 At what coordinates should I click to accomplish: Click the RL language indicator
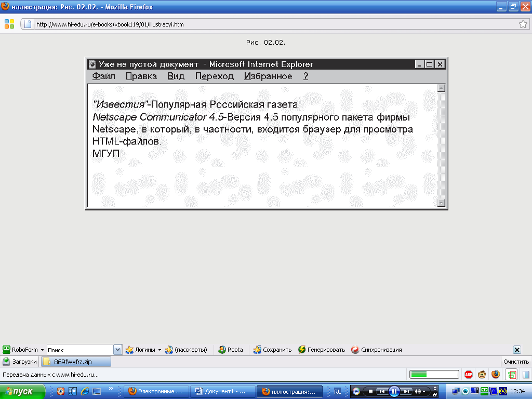click(x=337, y=392)
